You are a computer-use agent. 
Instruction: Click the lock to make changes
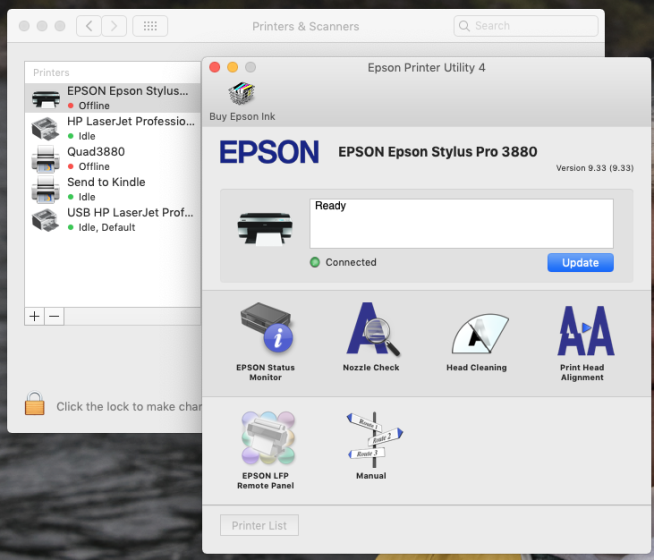[35, 404]
